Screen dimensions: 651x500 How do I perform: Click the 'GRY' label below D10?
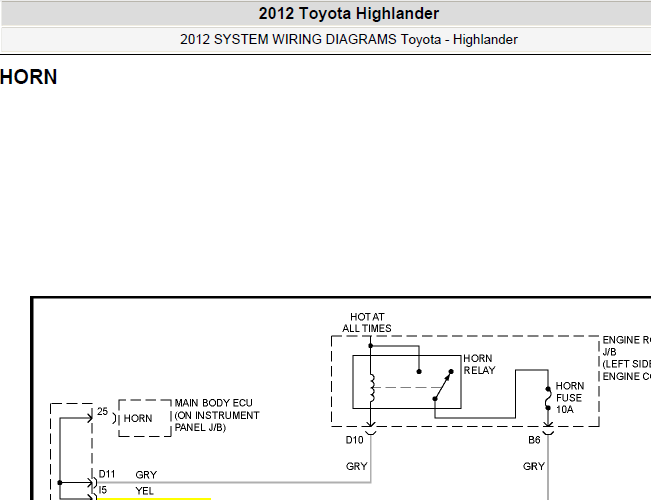(357, 466)
